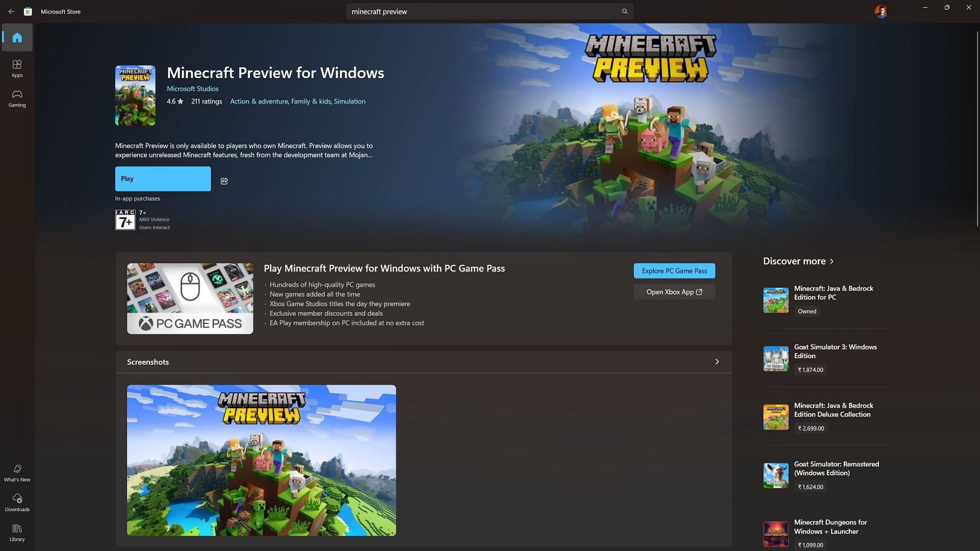This screenshot has width=980, height=551.
Task: Open the Gaming section in sidebar
Action: click(17, 98)
